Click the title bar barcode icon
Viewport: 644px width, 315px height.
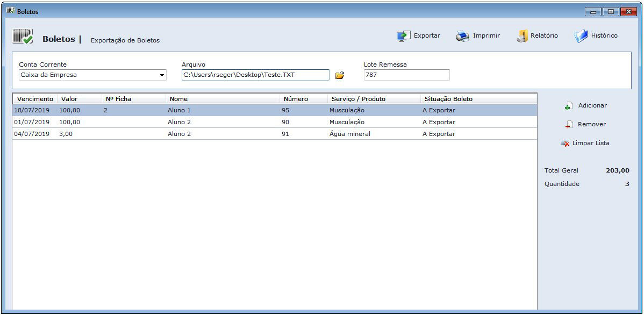point(11,11)
